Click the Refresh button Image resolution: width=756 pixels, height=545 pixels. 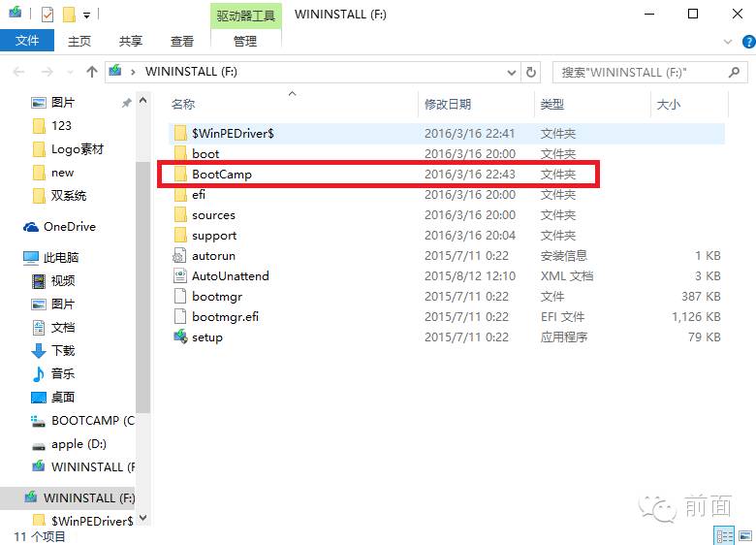point(530,73)
